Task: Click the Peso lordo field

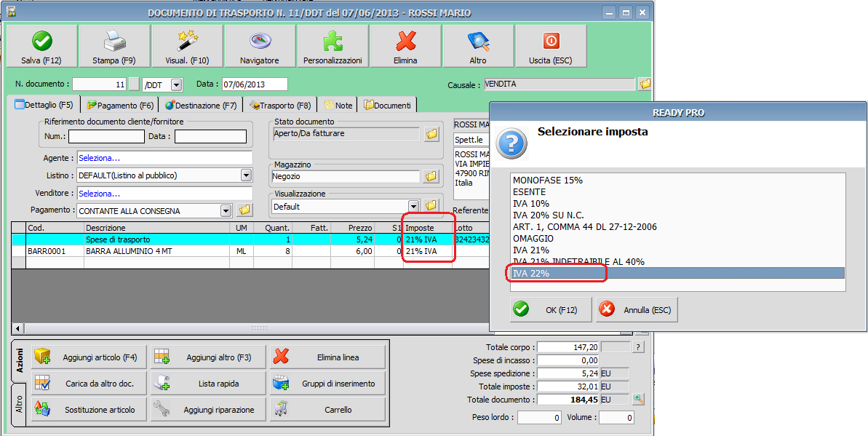Action: 541,418
